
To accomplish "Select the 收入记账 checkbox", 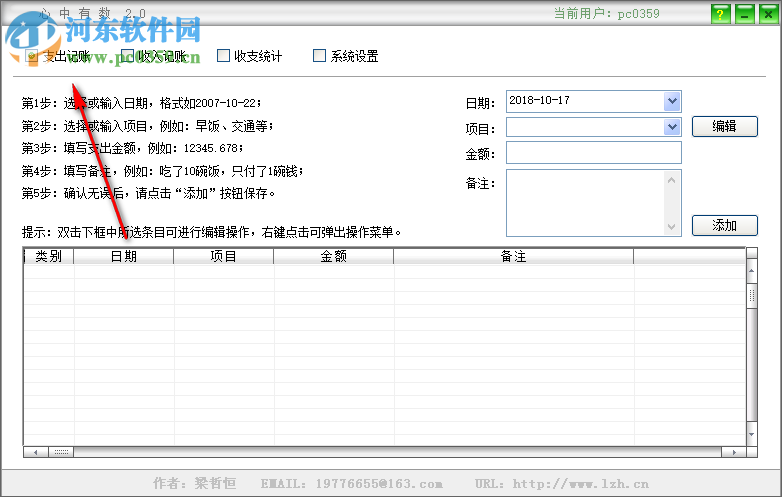I will (x=128, y=56).
